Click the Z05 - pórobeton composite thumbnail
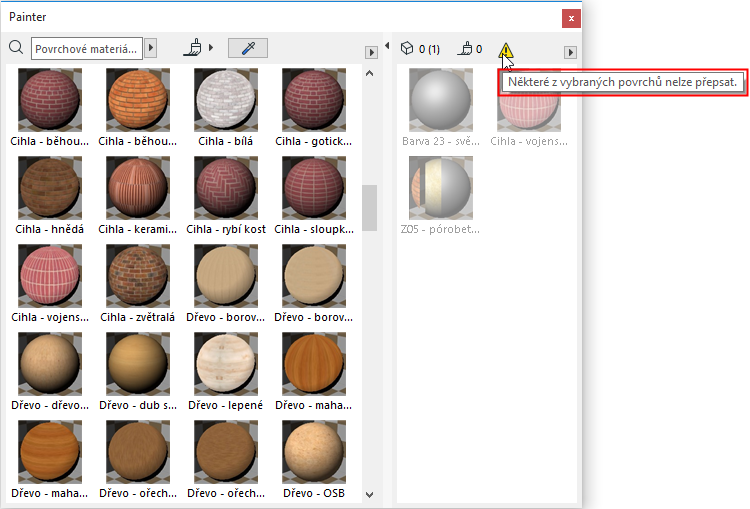Image resolution: width=750 pixels, height=509 pixels. click(x=441, y=188)
